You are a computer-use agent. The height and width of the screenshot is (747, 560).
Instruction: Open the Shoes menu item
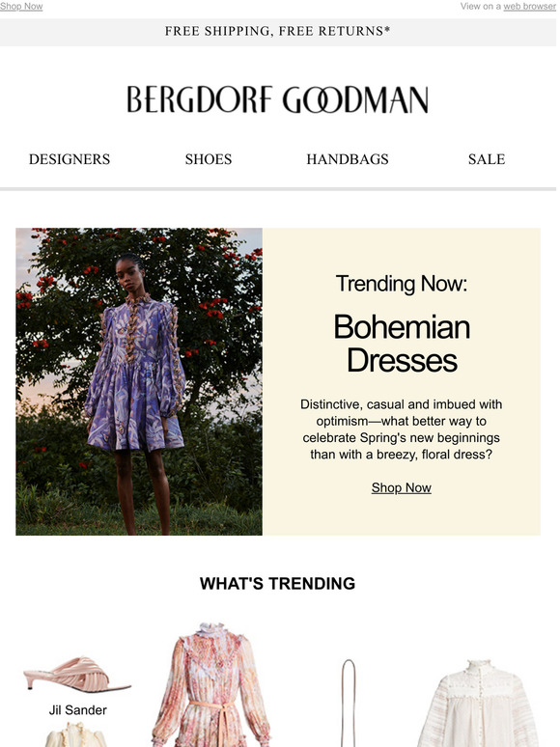pyautogui.click(x=209, y=159)
